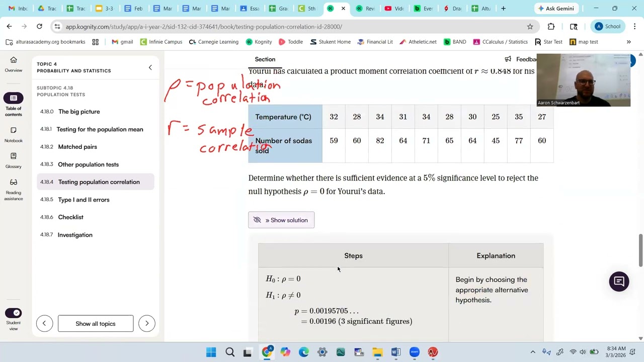Reload the page
The width and height of the screenshot is (644, 362).
click(39, 26)
